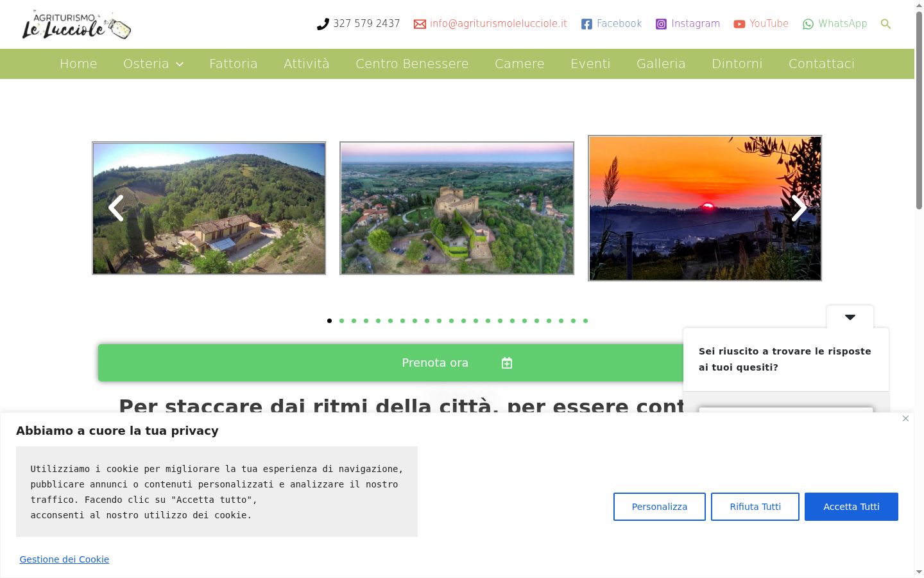
Task: Click Accetta Tutti button
Action: pos(851,507)
